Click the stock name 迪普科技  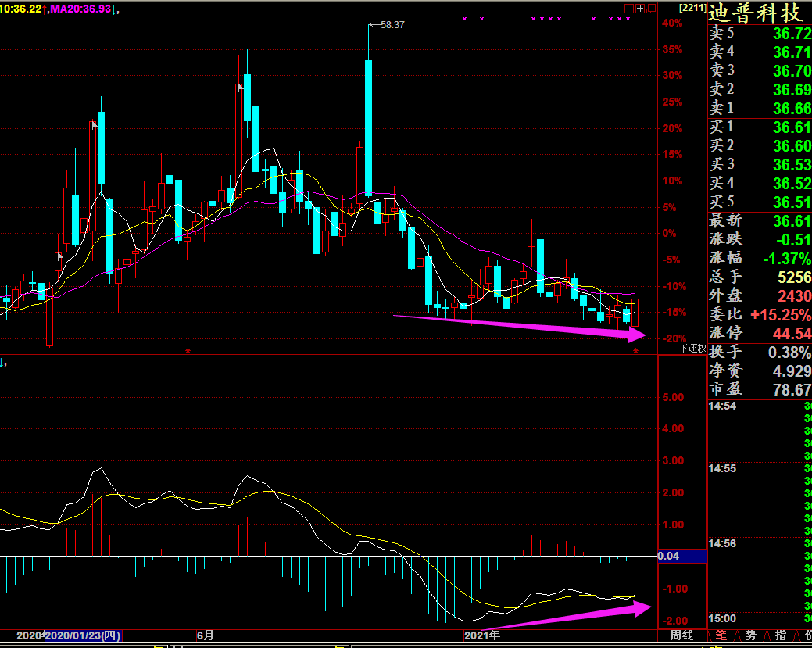pos(757,13)
